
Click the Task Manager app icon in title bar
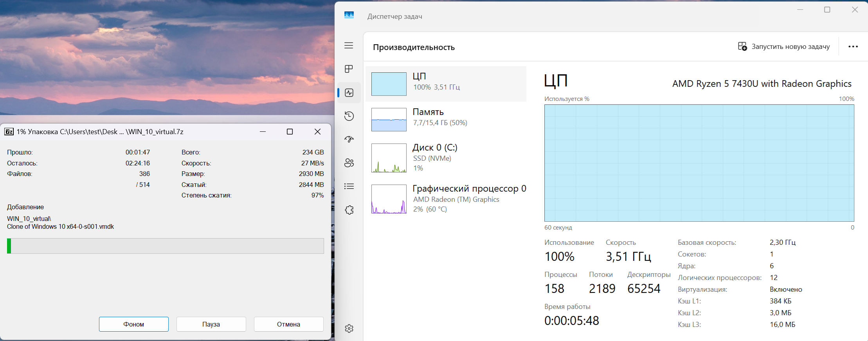click(349, 15)
